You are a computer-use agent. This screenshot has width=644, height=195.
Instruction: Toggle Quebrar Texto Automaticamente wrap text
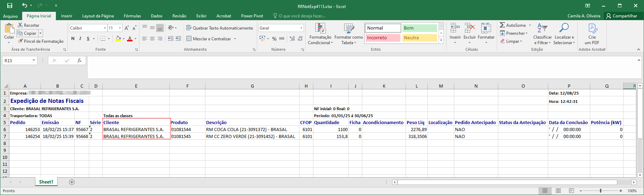pos(220,28)
